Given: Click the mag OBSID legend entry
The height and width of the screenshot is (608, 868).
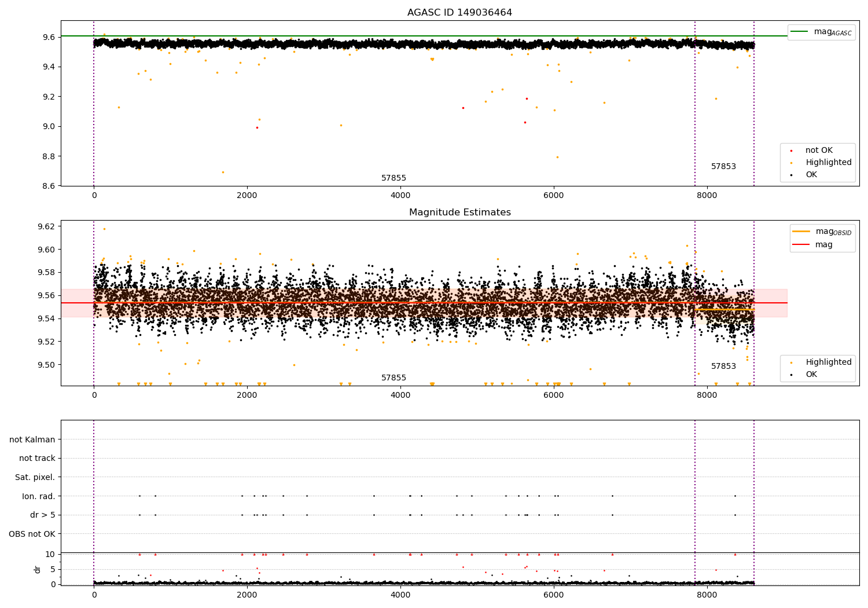Looking at the screenshot, I should (821, 232).
